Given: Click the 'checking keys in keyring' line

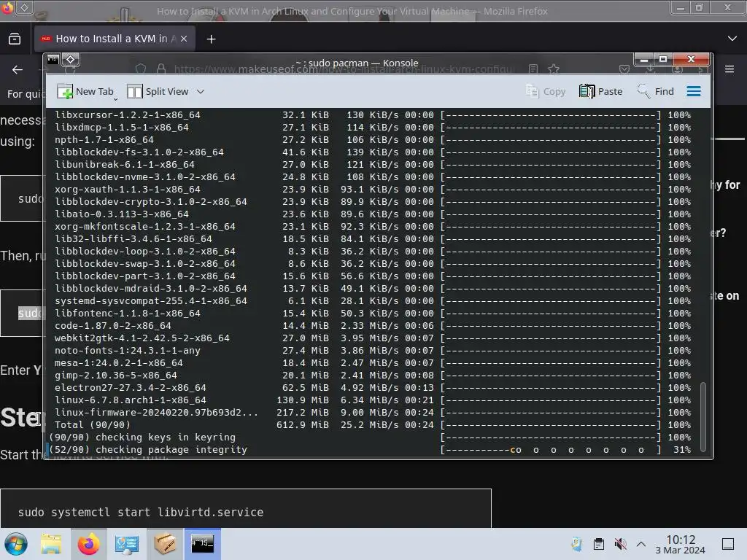Looking at the screenshot, I should click(370, 437).
